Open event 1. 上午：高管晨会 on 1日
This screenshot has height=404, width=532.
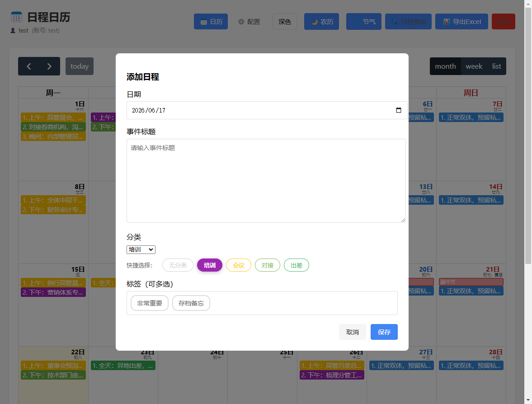(x=53, y=117)
